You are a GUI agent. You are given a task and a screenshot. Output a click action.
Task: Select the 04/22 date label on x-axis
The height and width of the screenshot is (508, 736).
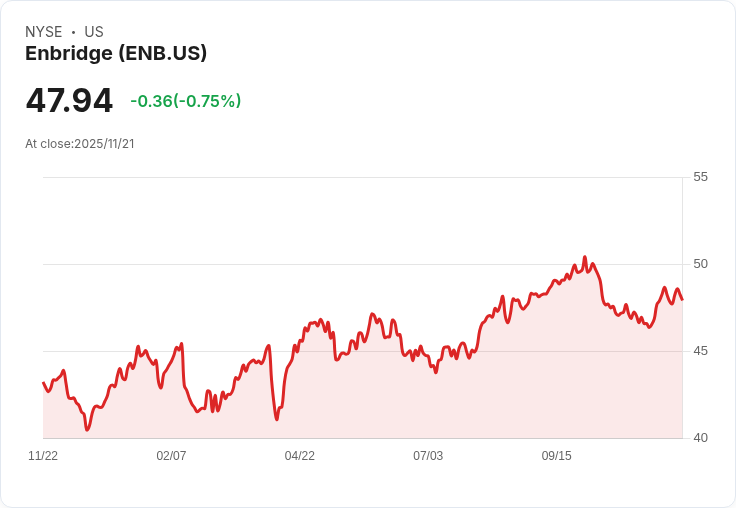point(299,455)
